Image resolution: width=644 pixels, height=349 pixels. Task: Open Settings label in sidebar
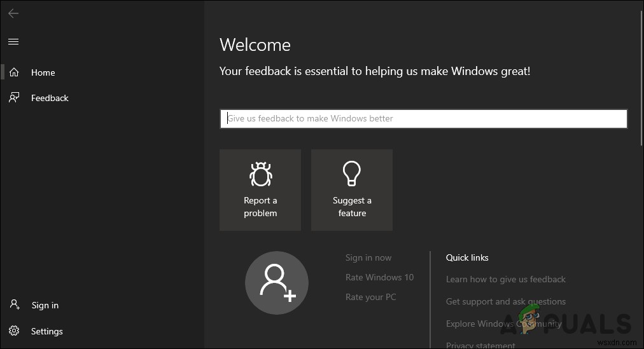[x=47, y=331]
